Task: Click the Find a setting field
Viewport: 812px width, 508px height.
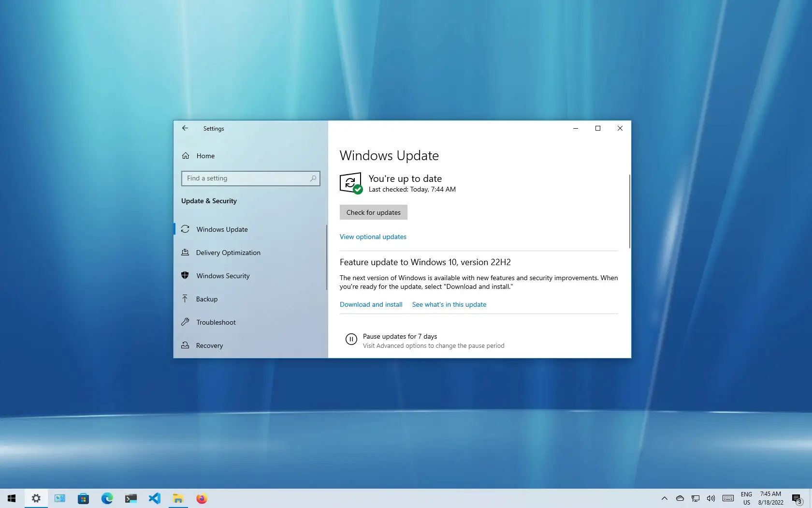Action: pyautogui.click(x=250, y=179)
